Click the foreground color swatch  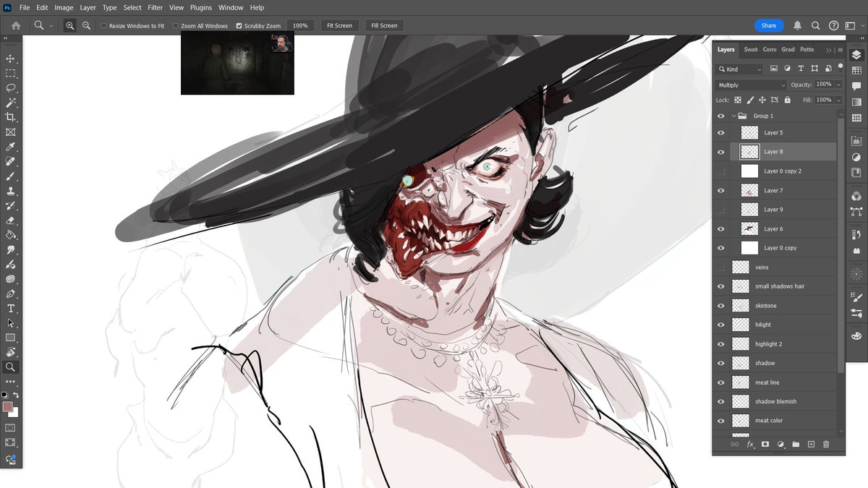coord(7,407)
